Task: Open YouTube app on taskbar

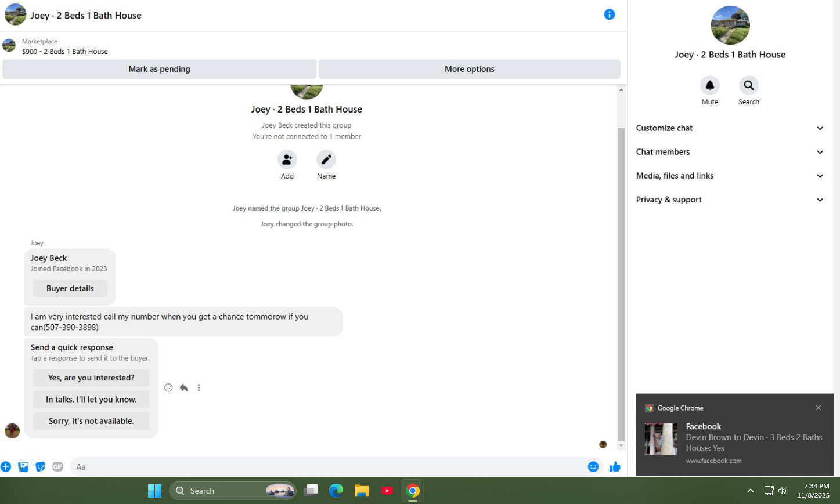Action: point(387,491)
